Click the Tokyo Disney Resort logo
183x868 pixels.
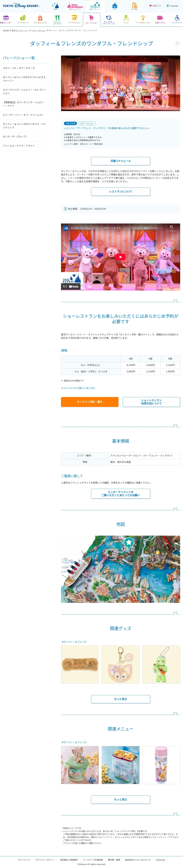[21, 6]
